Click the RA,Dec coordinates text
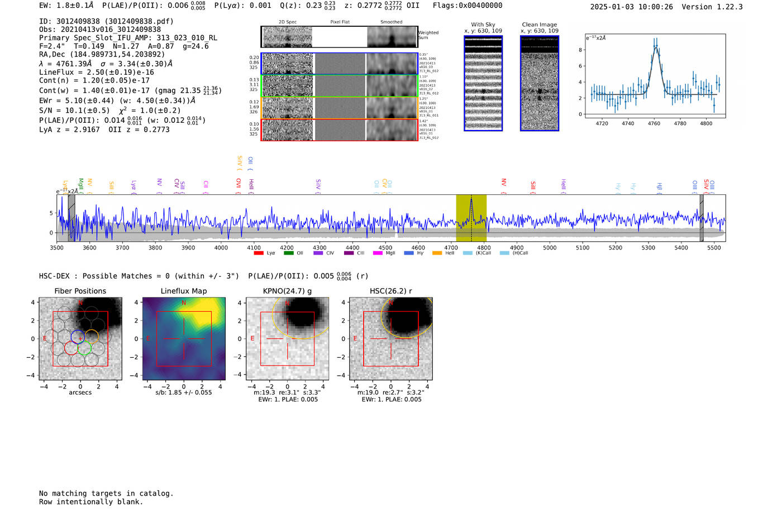 tap(102, 55)
